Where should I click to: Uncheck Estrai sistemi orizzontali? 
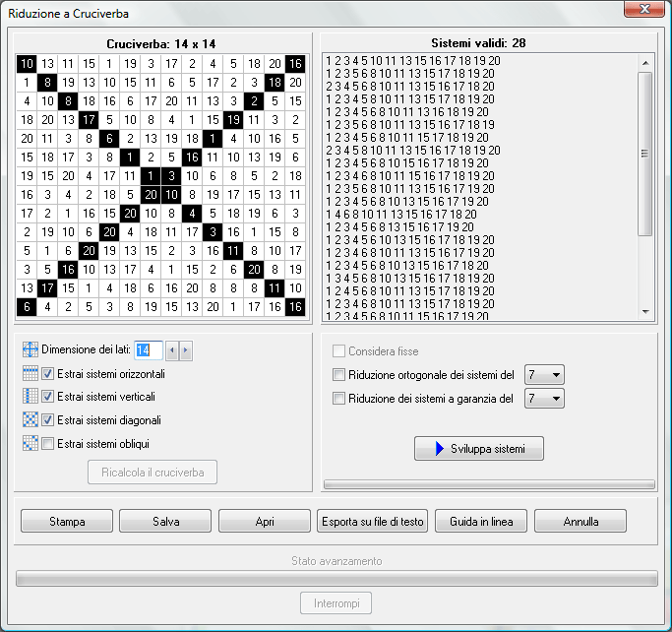tap(47, 374)
